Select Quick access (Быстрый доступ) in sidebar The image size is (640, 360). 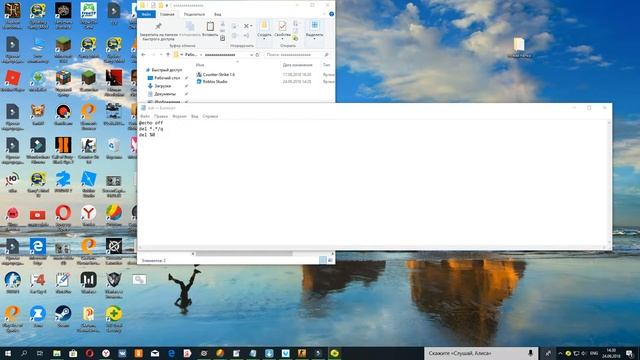point(166,70)
